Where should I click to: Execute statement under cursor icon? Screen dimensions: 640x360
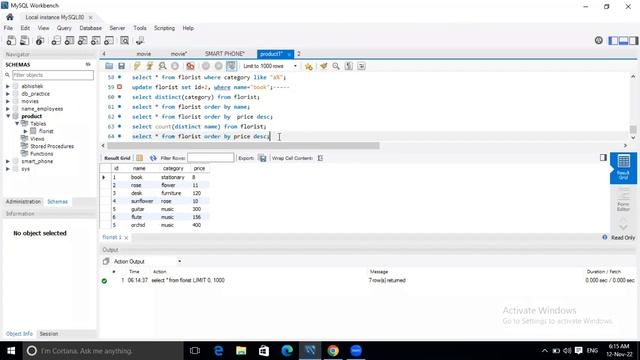[150, 66]
